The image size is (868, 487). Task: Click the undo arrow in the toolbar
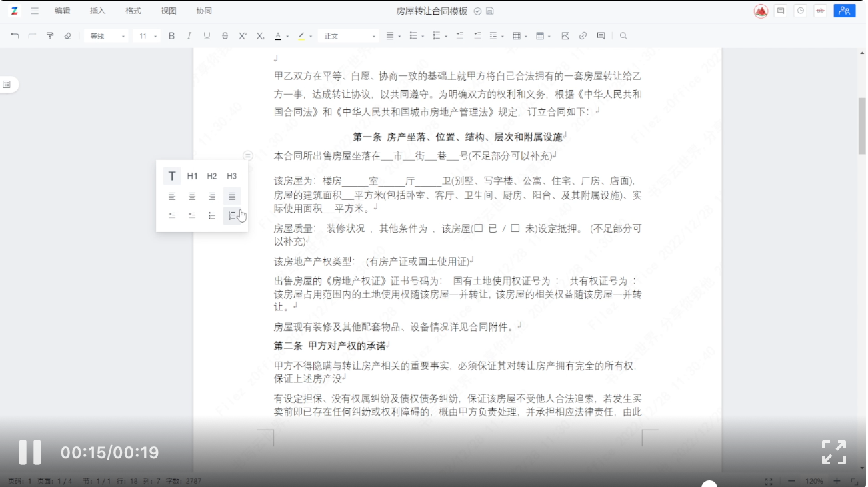15,36
